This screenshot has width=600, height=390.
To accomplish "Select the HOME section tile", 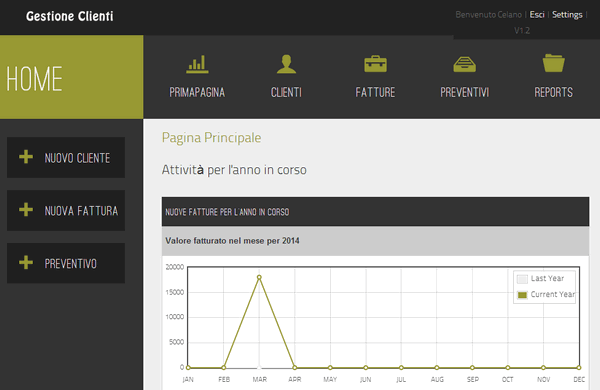I will (72, 77).
